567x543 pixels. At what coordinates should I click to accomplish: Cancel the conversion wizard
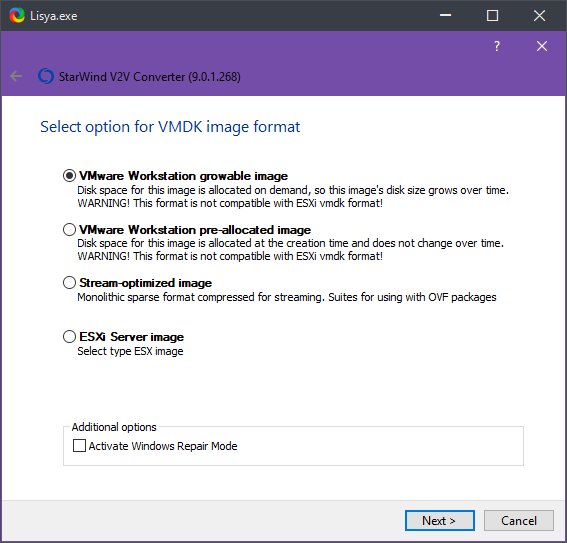point(519,521)
